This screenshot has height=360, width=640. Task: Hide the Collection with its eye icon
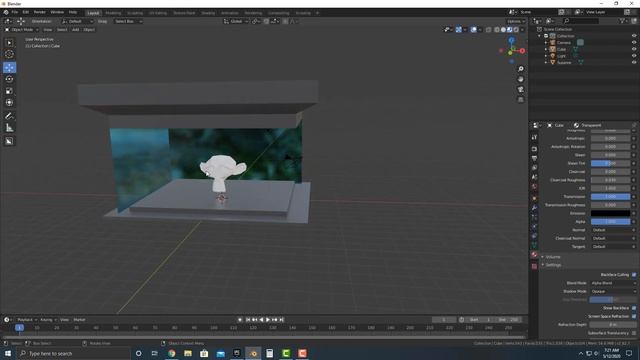point(634,36)
